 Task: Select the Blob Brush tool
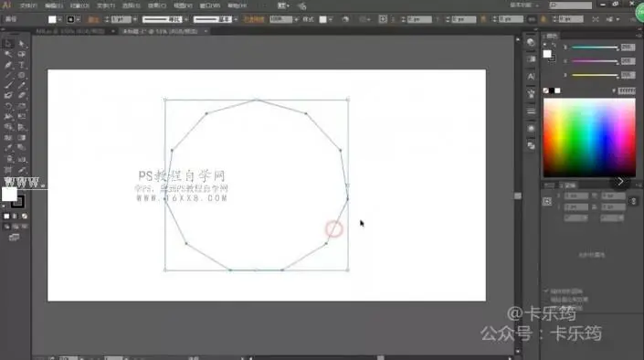pyautogui.click(x=8, y=95)
